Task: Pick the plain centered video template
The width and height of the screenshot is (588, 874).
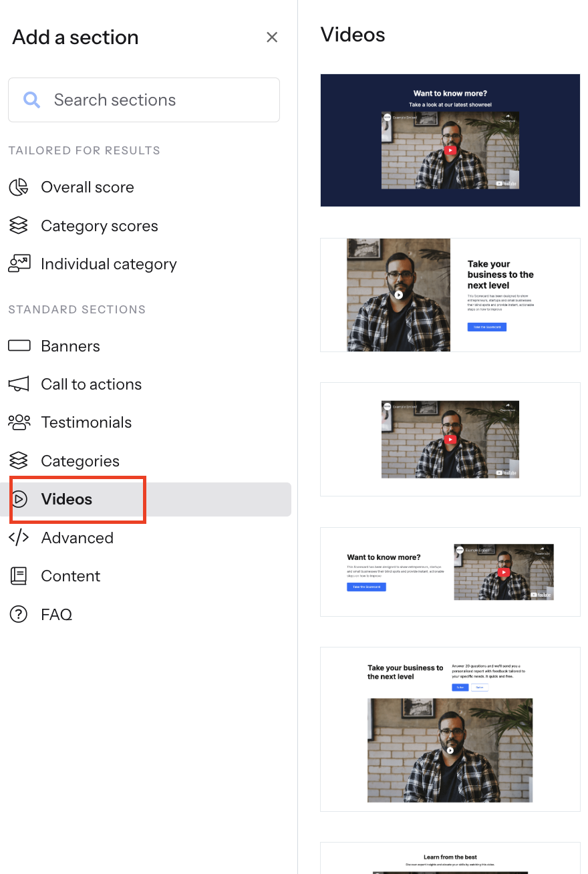Action: pos(450,439)
